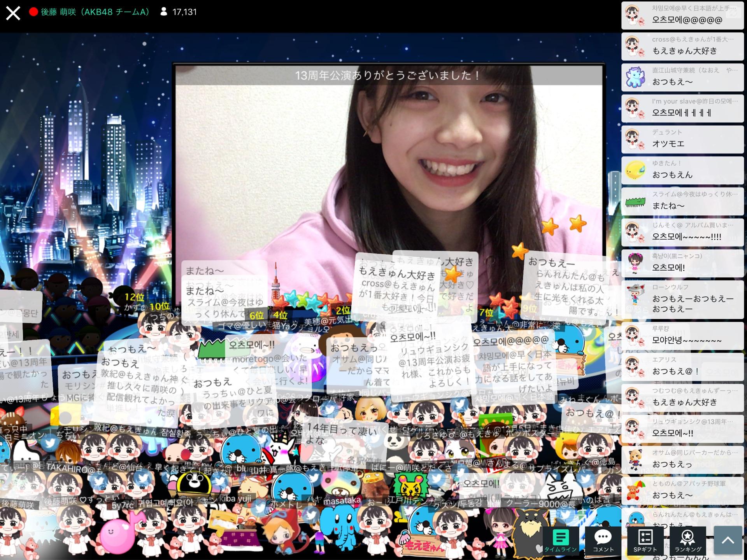The width and height of the screenshot is (747, 560).
Task: Select the 'またね〜' comment in sidebar
Action: coord(682,201)
